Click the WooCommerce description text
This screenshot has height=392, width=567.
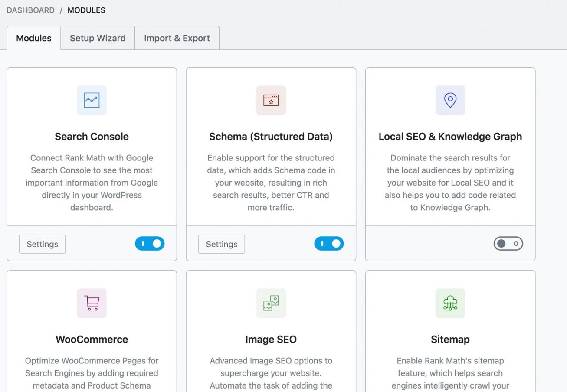pyautogui.click(x=92, y=373)
